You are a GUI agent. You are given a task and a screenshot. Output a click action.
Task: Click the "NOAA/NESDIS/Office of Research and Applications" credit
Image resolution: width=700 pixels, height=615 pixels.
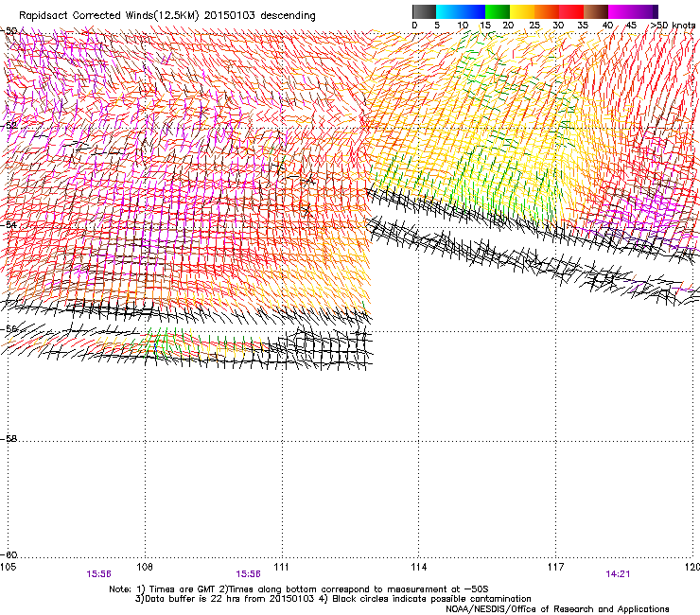coord(557,609)
